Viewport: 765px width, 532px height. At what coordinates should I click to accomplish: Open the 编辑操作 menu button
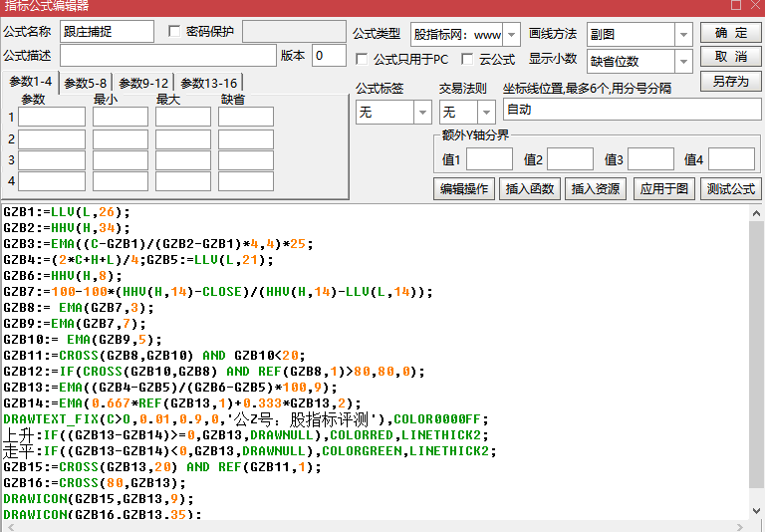464,188
